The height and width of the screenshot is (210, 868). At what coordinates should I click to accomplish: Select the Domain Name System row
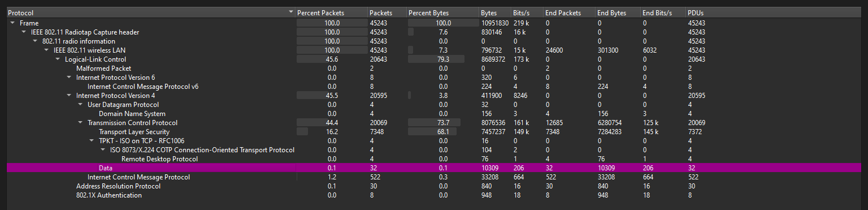point(434,114)
